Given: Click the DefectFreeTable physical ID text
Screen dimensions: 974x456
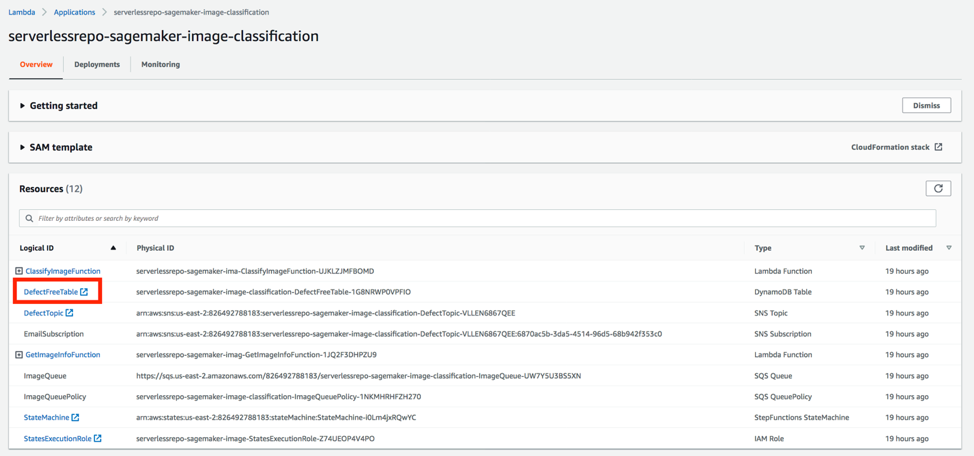Looking at the screenshot, I should tap(273, 292).
